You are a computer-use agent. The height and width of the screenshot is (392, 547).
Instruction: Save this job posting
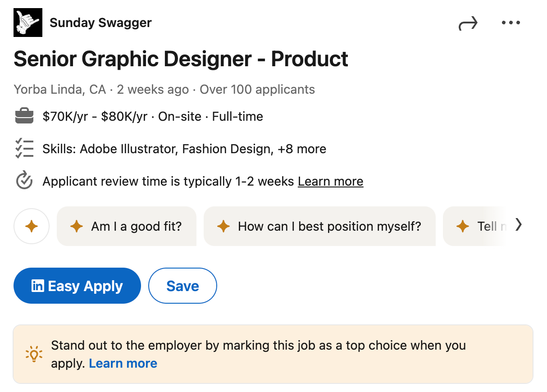182,285
